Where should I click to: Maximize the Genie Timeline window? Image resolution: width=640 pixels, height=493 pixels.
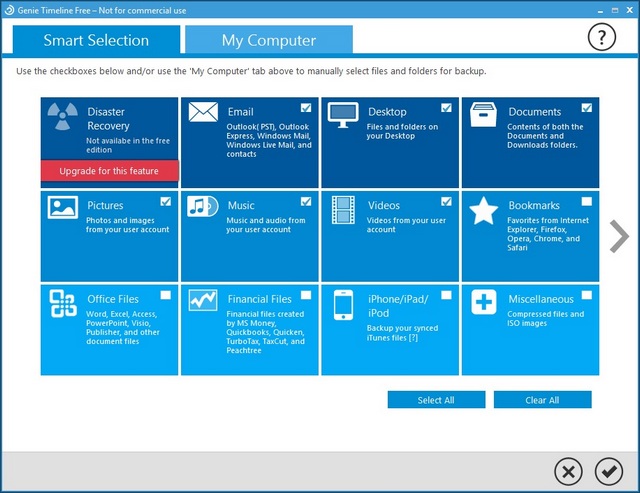(615, 11)
